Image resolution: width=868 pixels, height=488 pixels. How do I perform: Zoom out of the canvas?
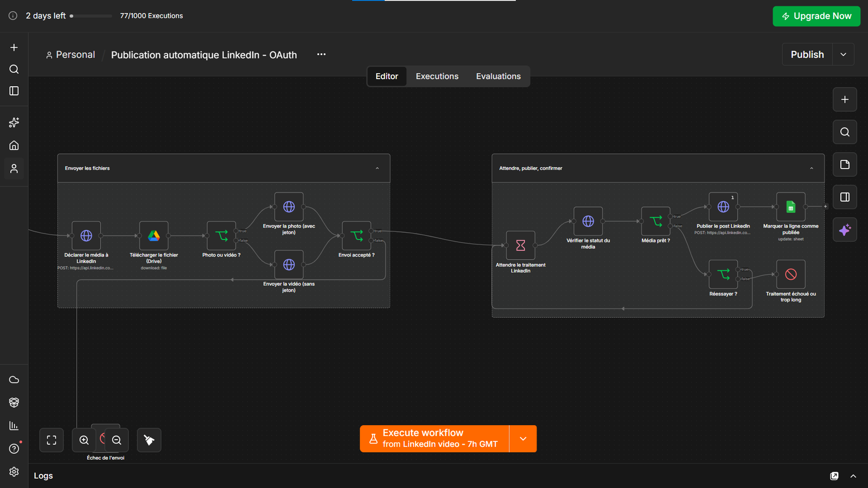(117, 440)
